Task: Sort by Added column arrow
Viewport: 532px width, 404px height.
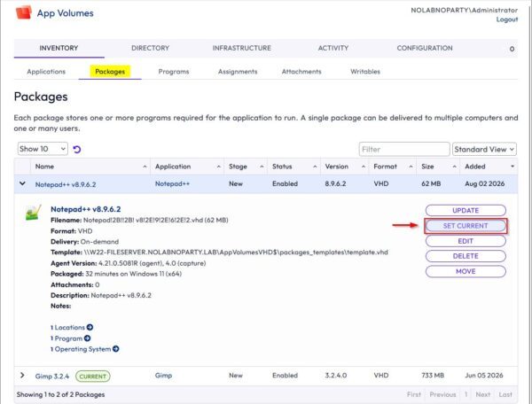Action: pyautogui.click(x=512, y=167)
